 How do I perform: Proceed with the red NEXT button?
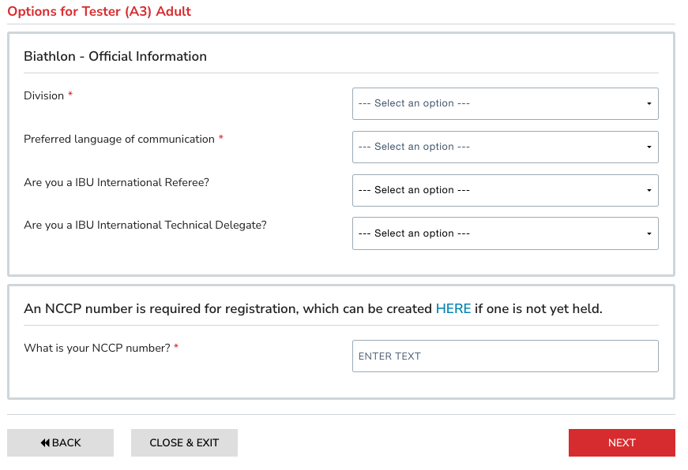[x=621, y=443]
